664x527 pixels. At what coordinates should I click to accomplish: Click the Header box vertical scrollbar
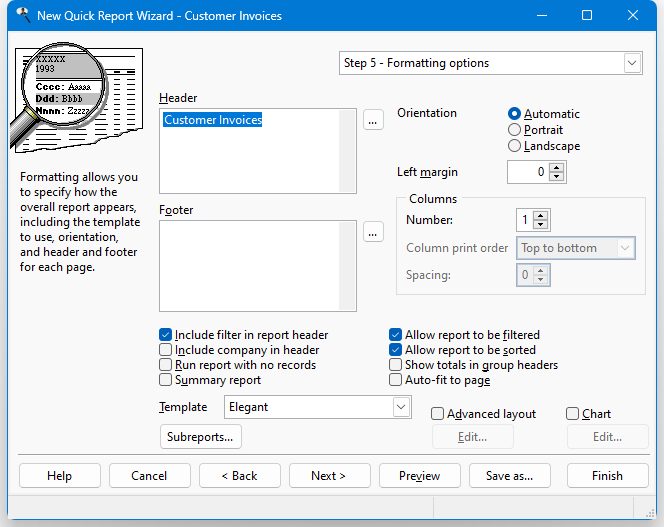347,151
